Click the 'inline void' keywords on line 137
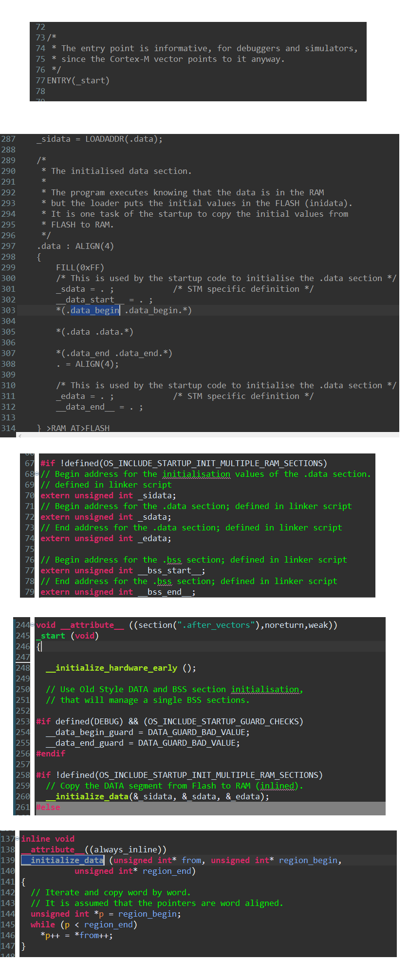Screen dimensions: 409x980 [48, 839]
